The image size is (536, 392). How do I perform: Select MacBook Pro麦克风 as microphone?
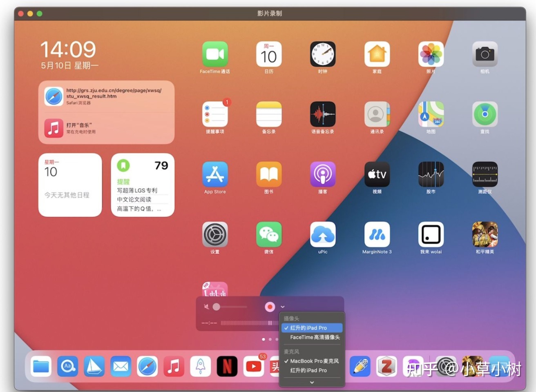coord(312,361)
